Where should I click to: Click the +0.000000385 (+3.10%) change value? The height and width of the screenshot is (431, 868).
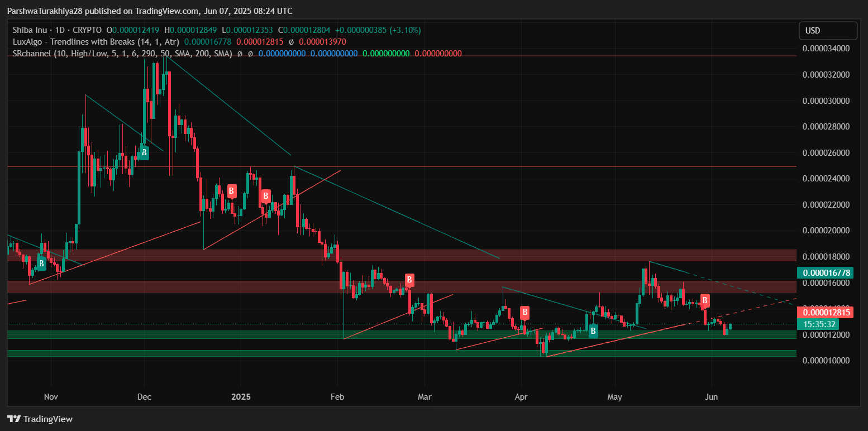click(x=378, y=30)
